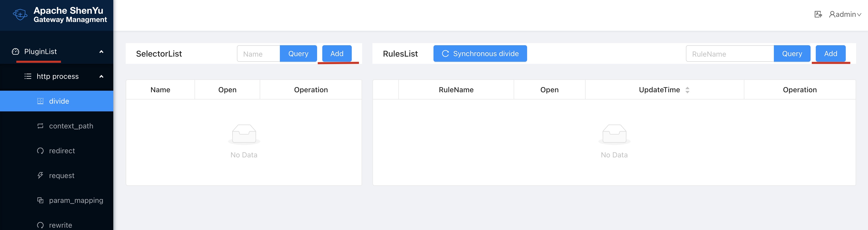Click the param_mapping plugin icon
Image resolution: width=868 pixels, height=230 pixels.
tap(40, 200)
